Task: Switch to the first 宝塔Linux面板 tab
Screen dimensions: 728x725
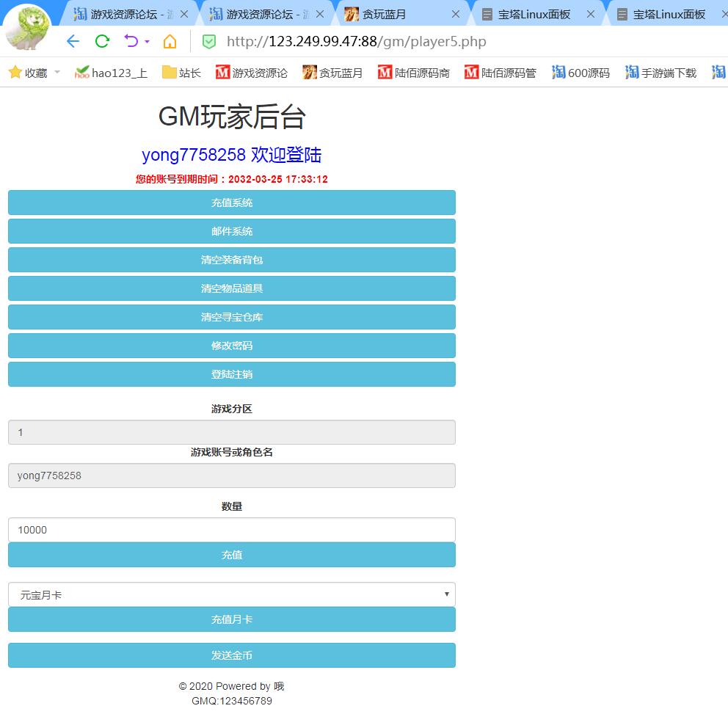Action: pos(525,14)
